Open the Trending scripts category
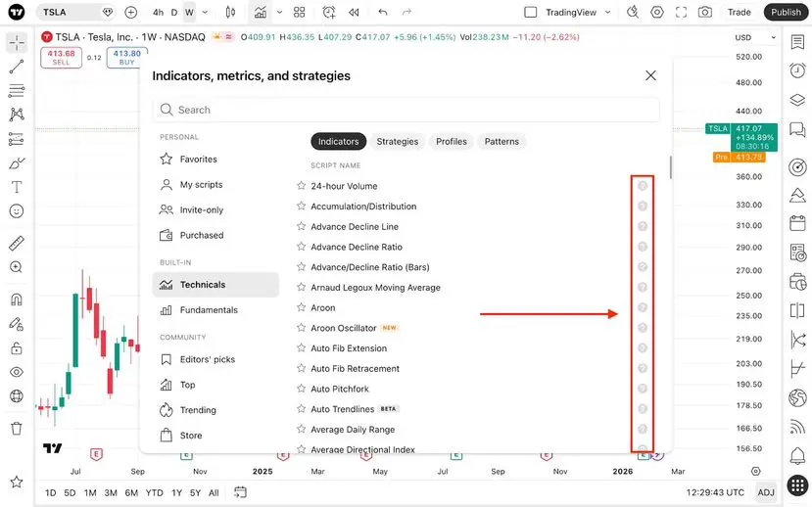Screen dimensions: 812x507 215,410
